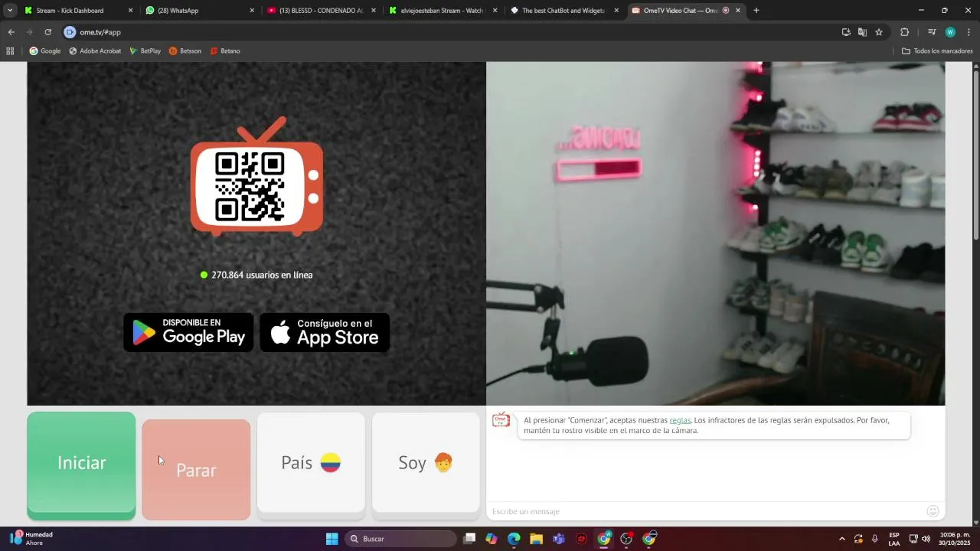Open the Google bookmark

[x=45, y=51]
